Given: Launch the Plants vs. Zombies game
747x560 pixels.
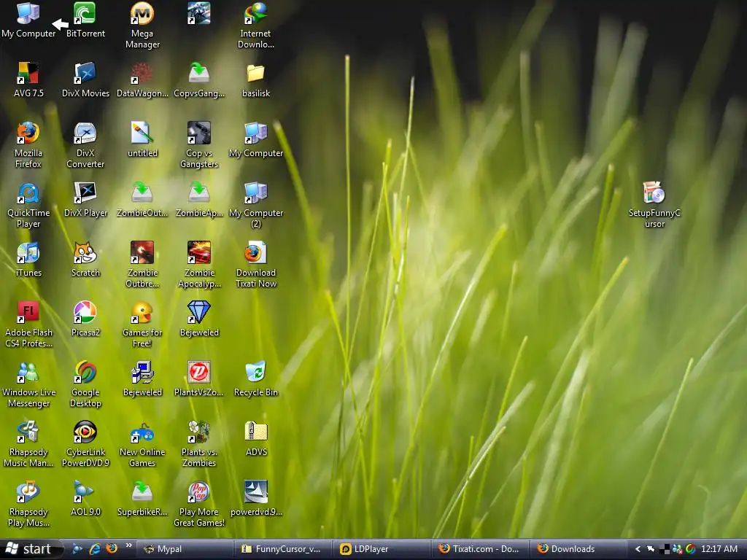Looking at the screenshot, I should pos(199,444).
